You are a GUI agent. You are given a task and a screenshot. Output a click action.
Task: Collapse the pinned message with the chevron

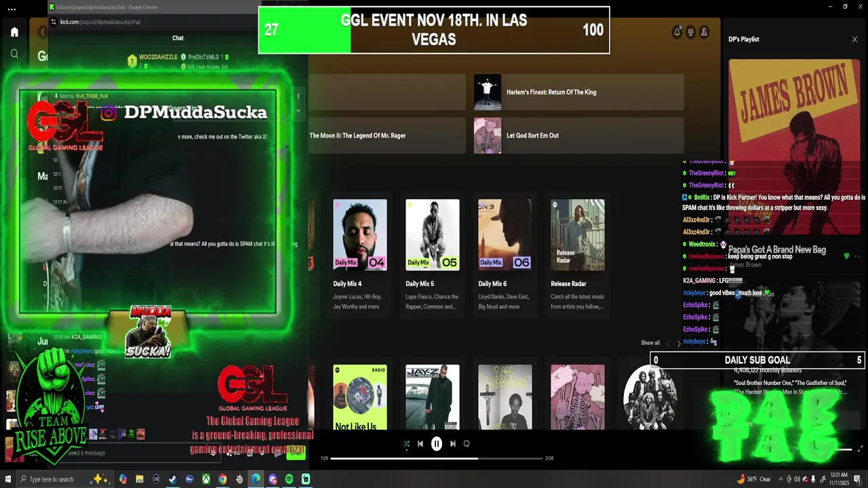[298, 110]
